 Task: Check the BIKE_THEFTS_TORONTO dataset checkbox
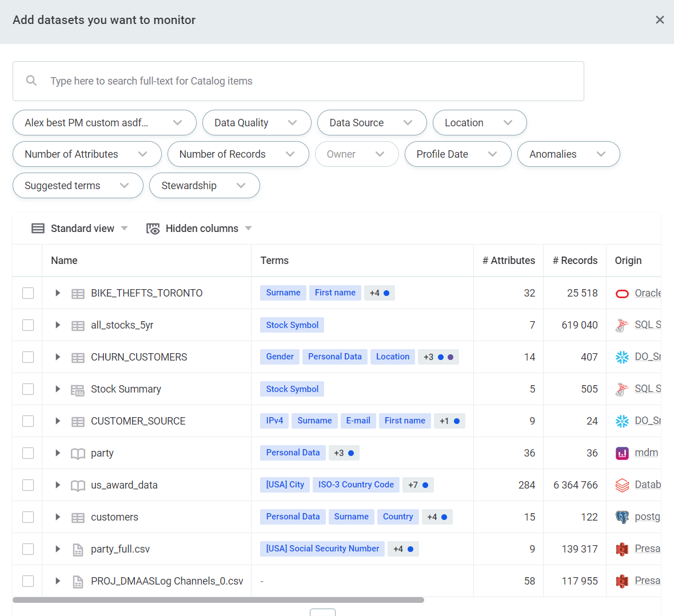28,293
